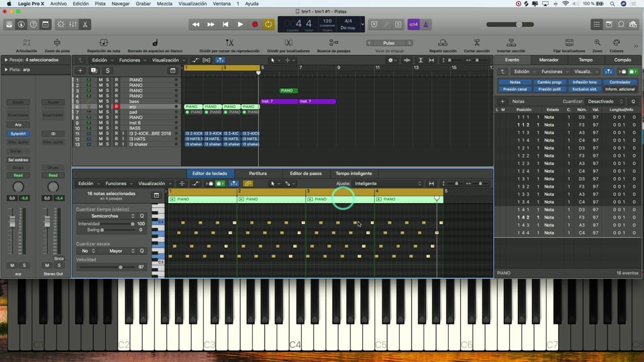
Task: Open the Archivo menu in menu bar
Action: pos(58,4)
